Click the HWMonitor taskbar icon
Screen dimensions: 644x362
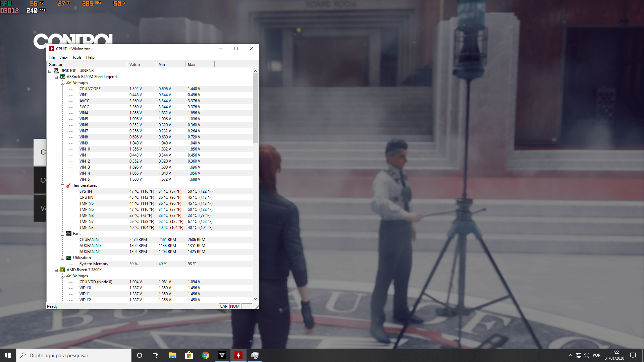click(x=238, y=355)
